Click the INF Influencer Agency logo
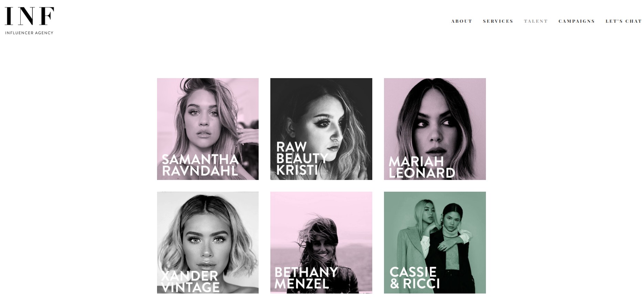 [29, 21]
